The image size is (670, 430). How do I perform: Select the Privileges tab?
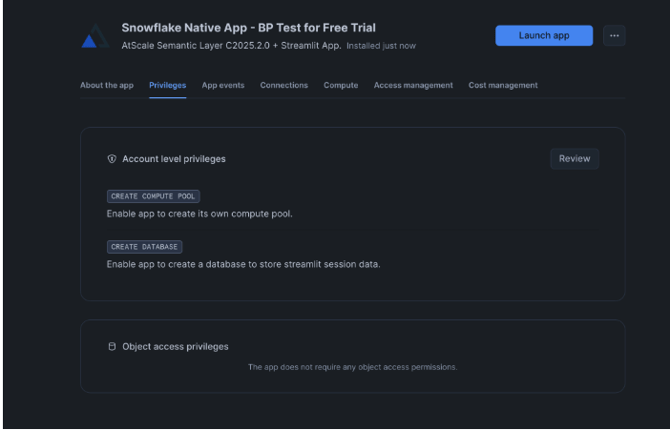[x=168, y=85]
